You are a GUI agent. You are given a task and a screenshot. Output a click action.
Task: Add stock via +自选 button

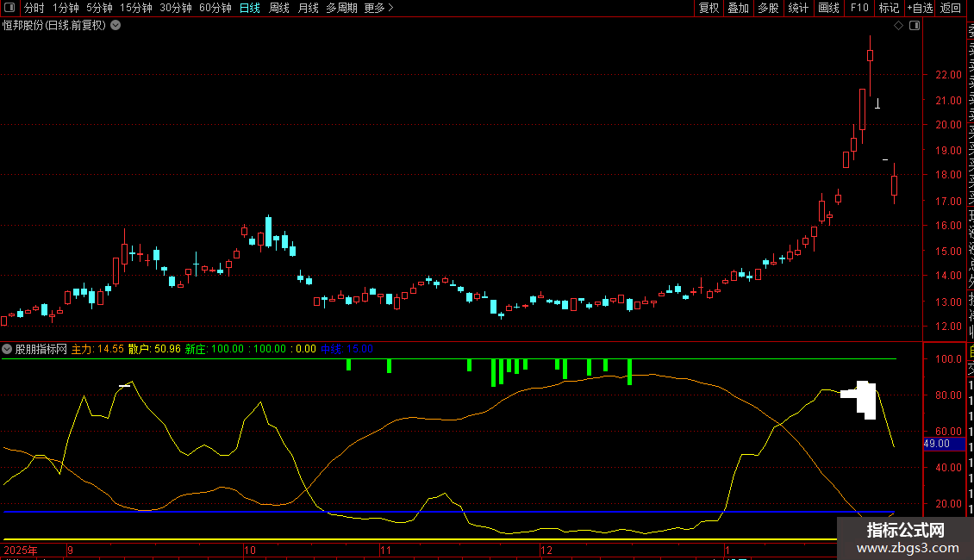pyautogui.click(x=920, y=8)
